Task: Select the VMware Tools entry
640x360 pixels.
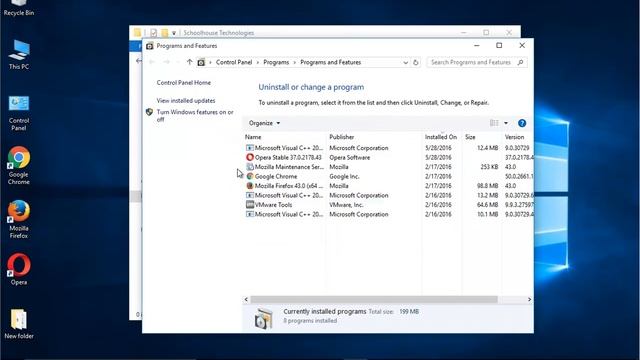Action: pos(389,204)
